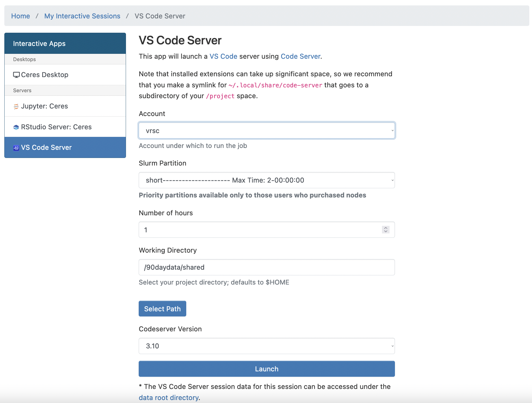Go to the Home breadcrumb link
The height and width of the screenshot is (403, 532).
(21, 16)
